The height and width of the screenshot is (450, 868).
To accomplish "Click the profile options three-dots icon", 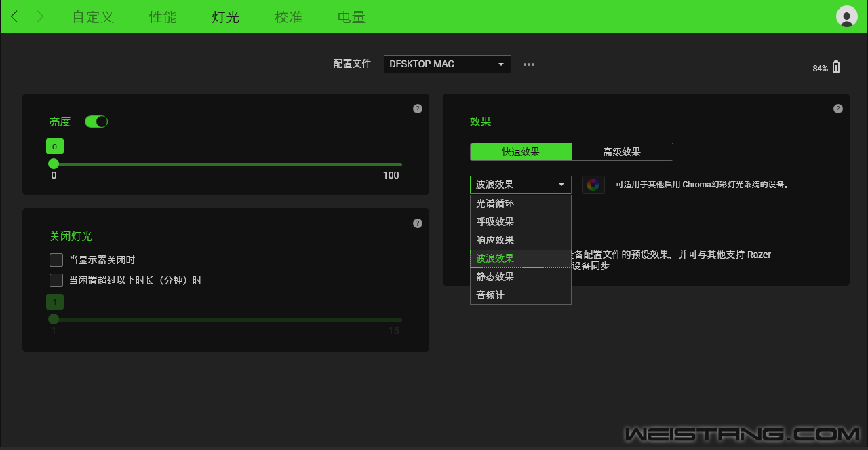I will 529,64.
